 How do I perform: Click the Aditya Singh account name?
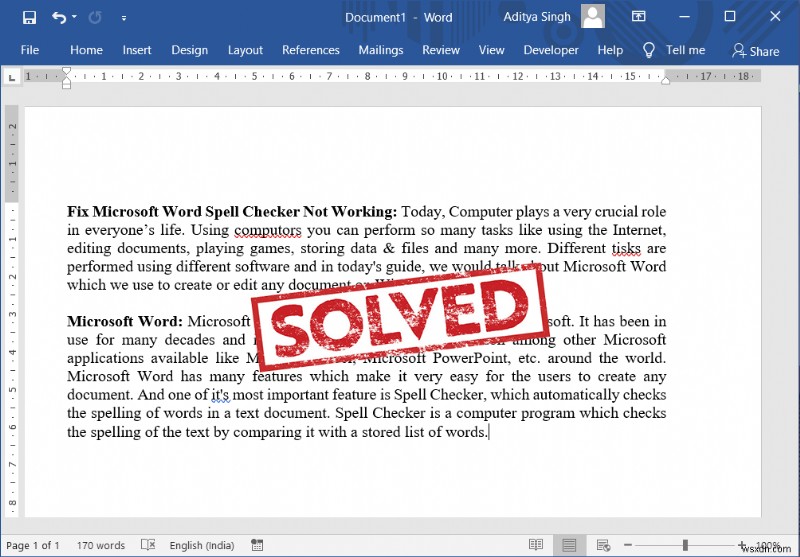tap(537, 17)
